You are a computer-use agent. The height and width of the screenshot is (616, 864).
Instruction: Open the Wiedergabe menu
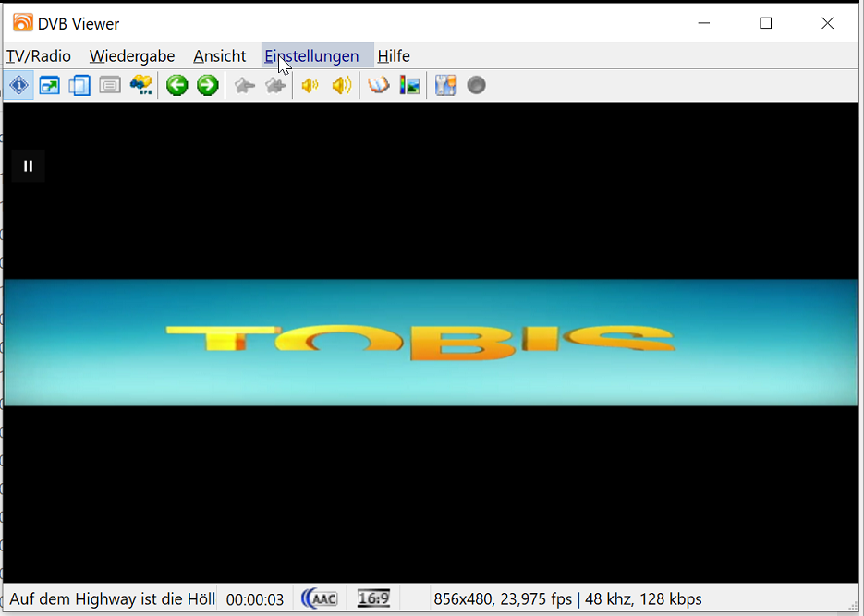click(132, 56)
